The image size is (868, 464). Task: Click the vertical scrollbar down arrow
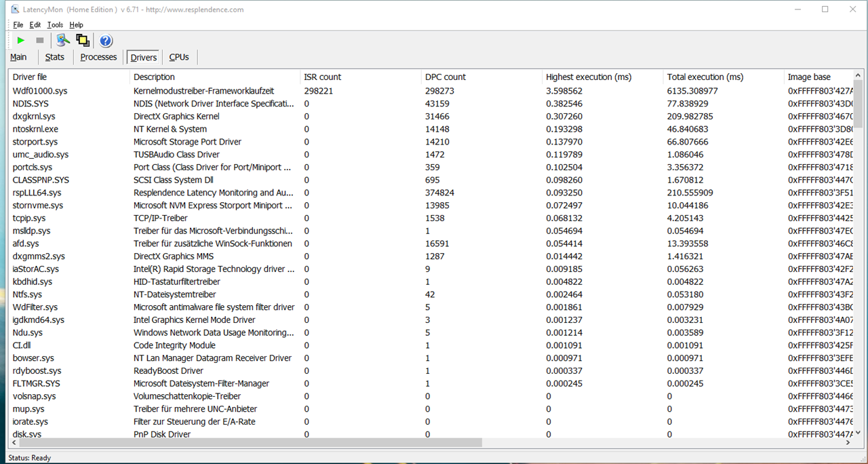click(x=859, y=432)
